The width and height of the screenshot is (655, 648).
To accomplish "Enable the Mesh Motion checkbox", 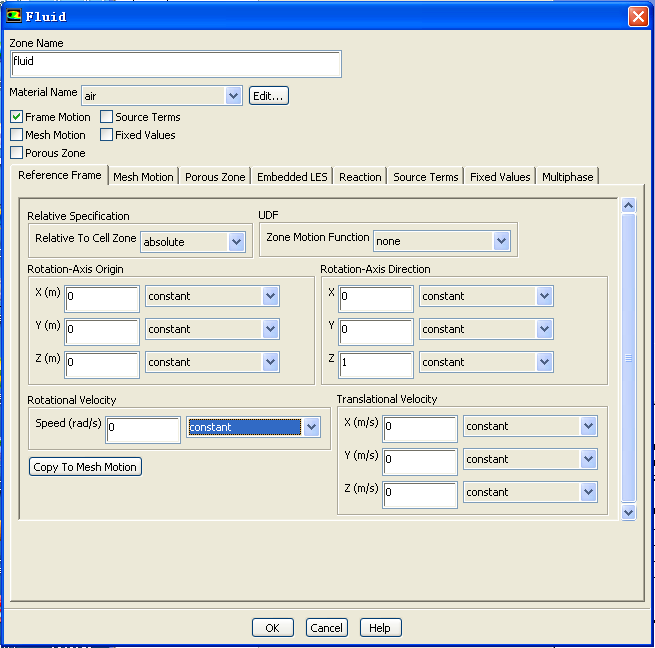I will pos(17,135).
